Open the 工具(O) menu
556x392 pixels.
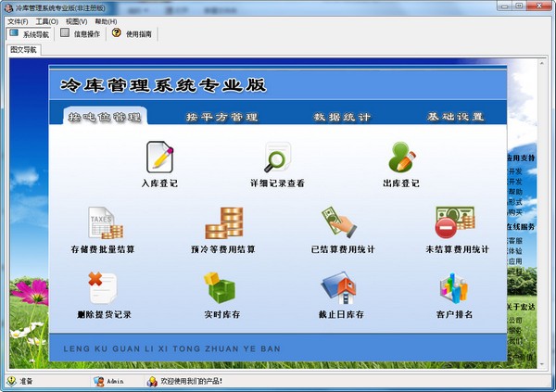47,21
